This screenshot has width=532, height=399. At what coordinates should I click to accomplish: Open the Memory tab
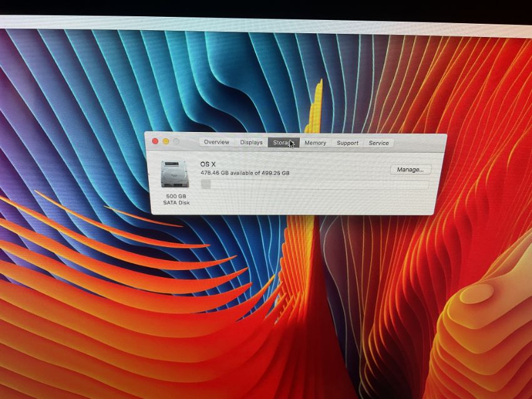[x=315, y=143]
